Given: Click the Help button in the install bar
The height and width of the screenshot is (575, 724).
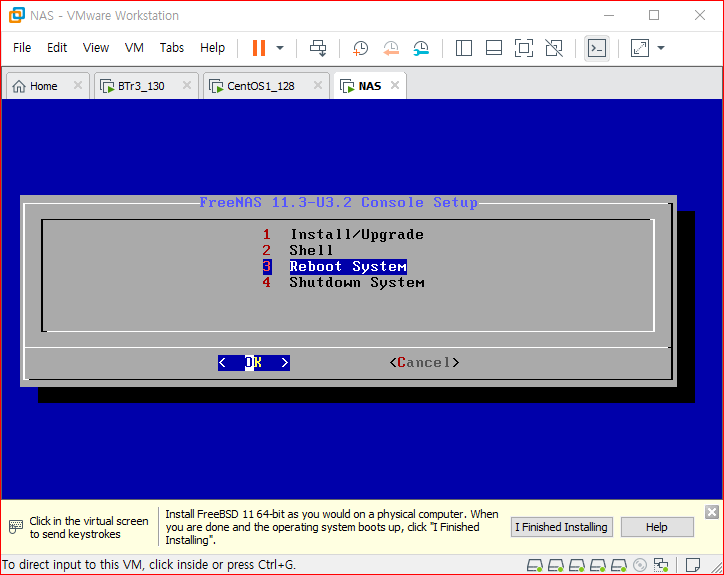Looking at the screenshot, I should tap(657, 527).
